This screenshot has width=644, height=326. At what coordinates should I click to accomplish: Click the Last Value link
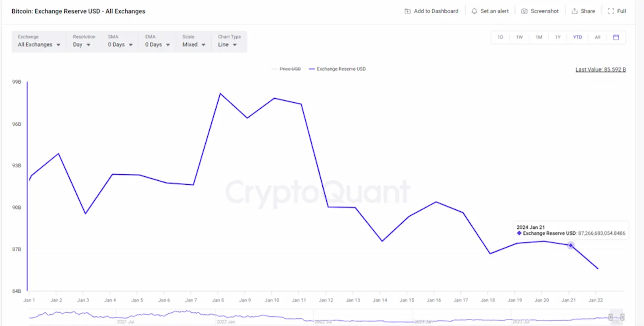(x=600, y=70)
